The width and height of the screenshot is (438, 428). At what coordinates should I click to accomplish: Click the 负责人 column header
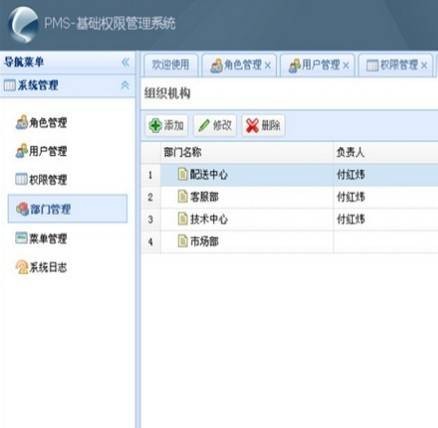pyautogui.click(x=386, y=152)
